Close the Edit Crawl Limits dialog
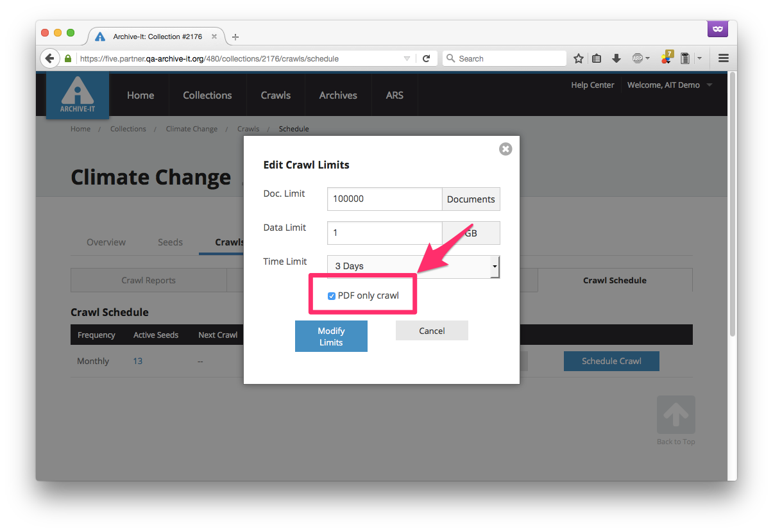This screenshot has height=532, width=773. (x=505, y=149)
